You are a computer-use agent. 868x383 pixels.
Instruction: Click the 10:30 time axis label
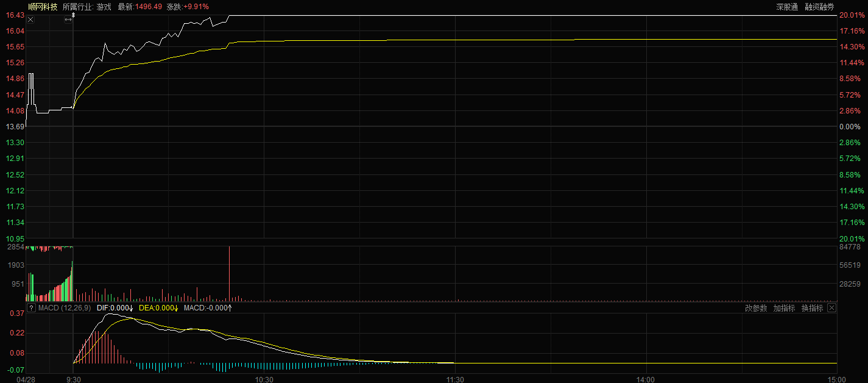[x=264, y=379]
